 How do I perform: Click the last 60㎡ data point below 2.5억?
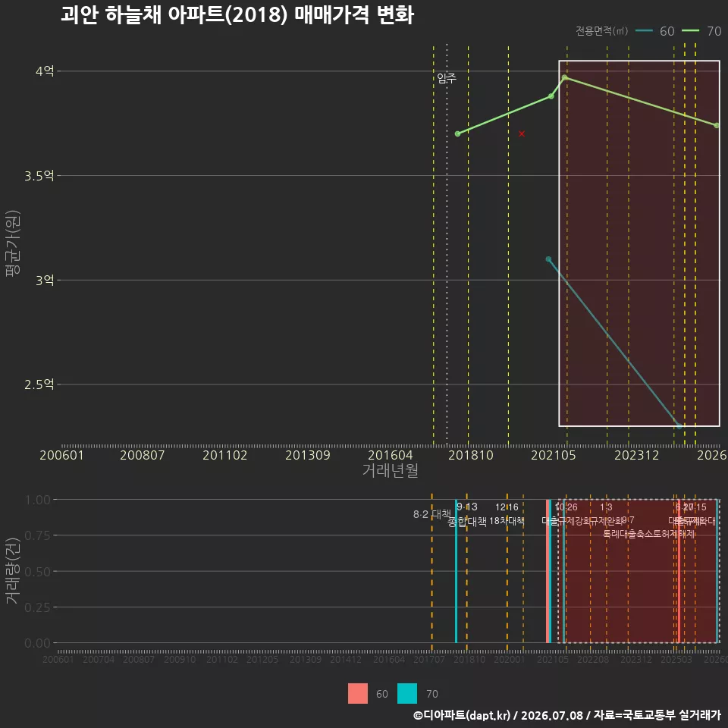tap(679, 425)
